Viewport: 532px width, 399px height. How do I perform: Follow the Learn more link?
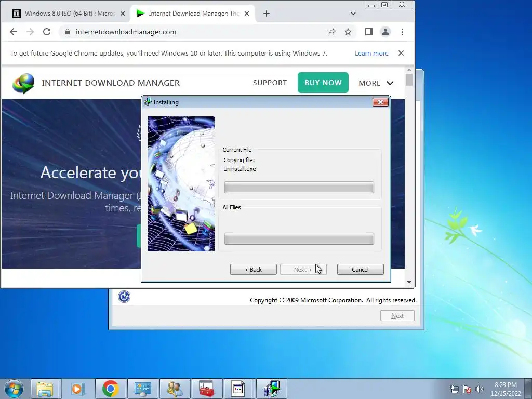(371, 54)
